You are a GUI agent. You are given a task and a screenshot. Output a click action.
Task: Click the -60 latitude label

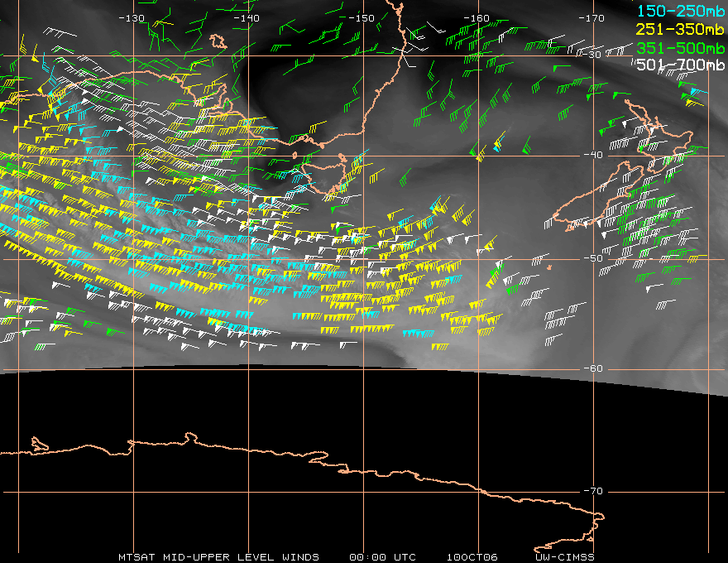593,368
